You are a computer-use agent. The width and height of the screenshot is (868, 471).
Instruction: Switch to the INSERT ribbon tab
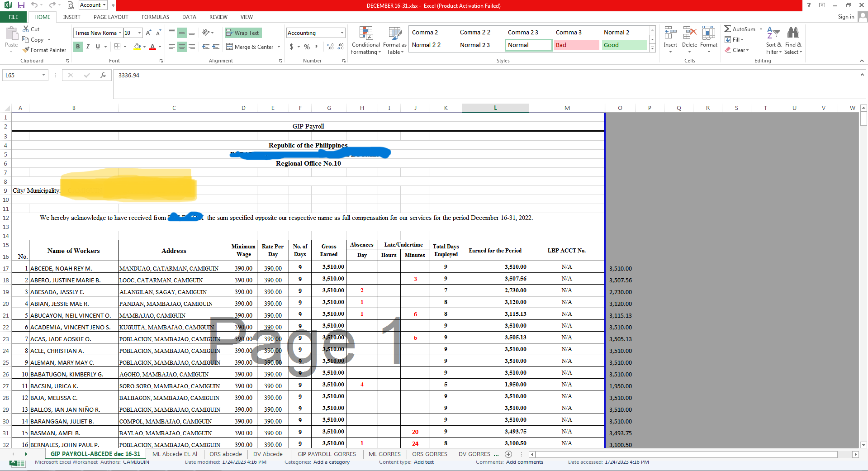(x=71, y=17)
